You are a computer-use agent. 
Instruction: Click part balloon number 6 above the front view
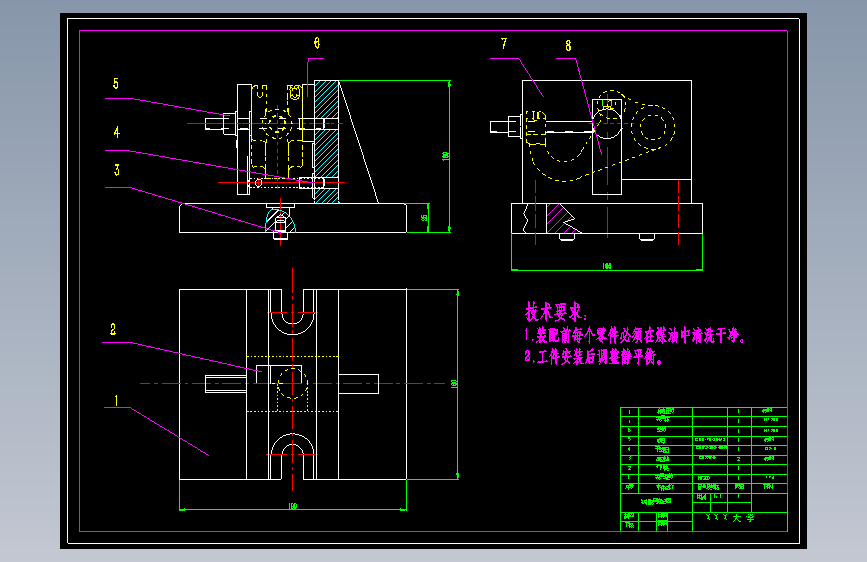pyautogui.click(x=317, y=43)
